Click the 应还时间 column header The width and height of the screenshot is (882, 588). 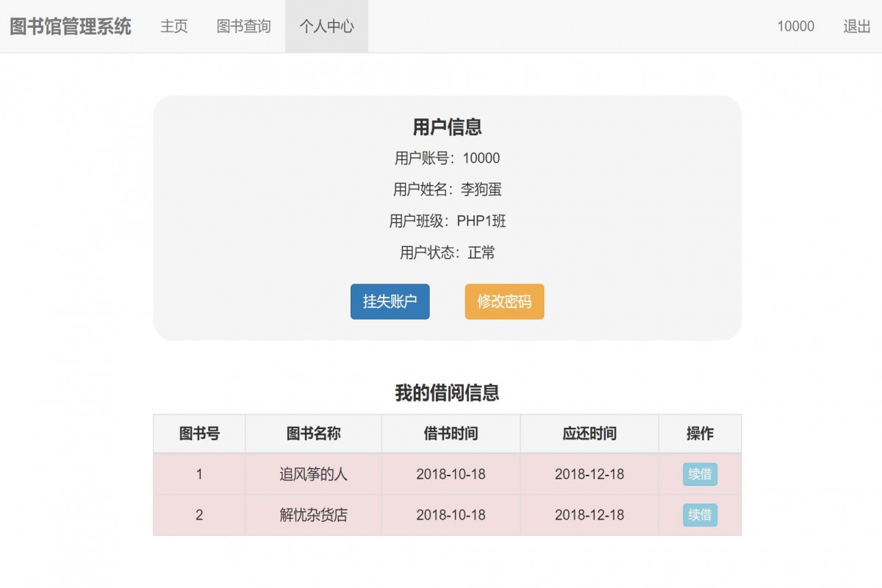point(588,434)
